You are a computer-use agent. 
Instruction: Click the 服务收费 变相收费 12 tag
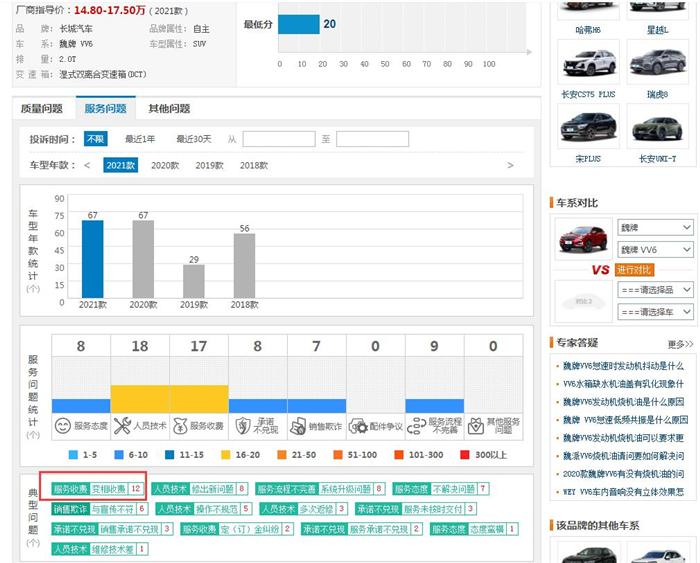point(97,489)
